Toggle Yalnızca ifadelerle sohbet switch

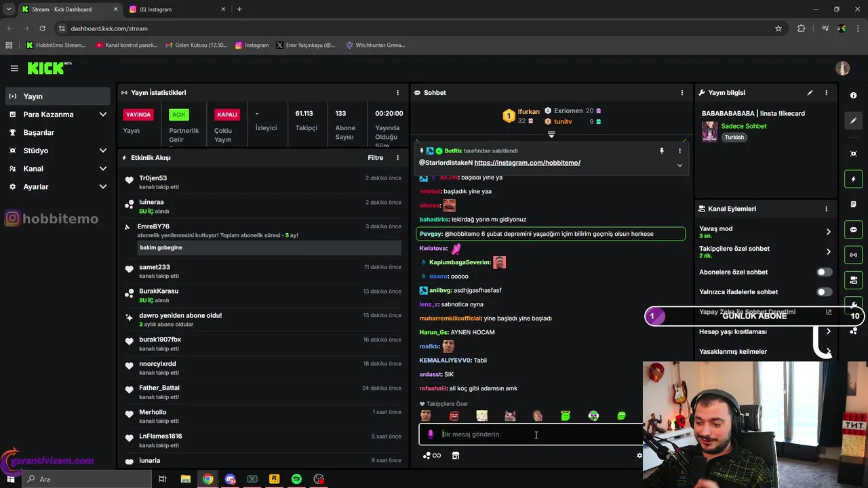824,292
